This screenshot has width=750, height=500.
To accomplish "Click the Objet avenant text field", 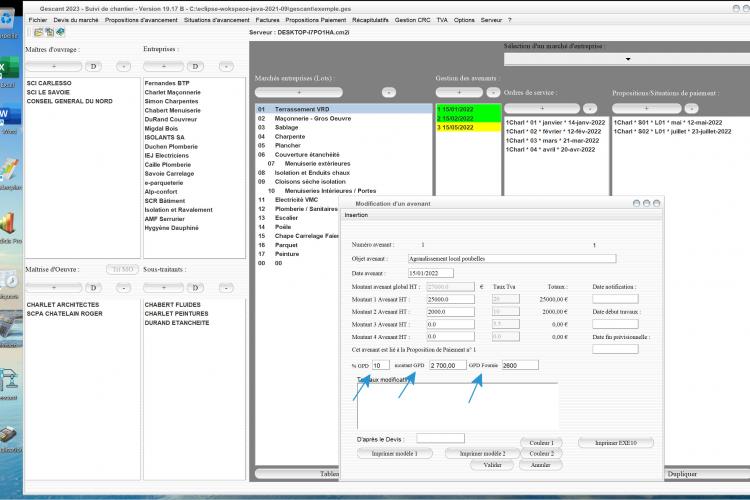I will tap(512, 258).
